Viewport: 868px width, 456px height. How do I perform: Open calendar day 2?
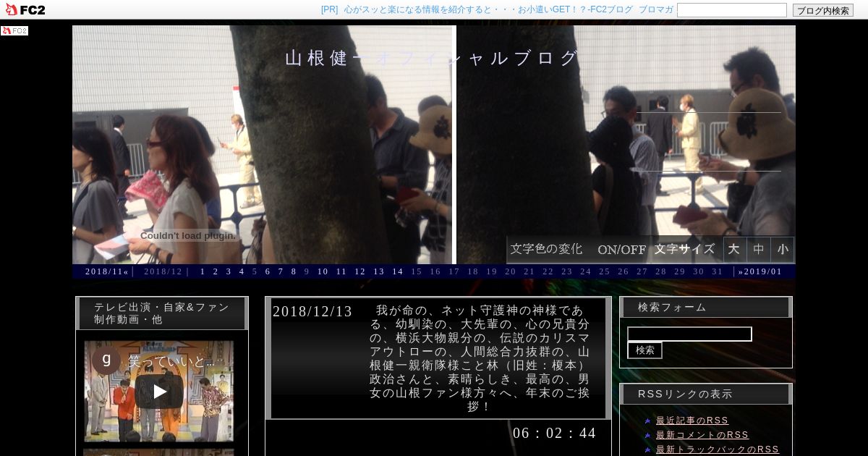click(x=216, y=271)
